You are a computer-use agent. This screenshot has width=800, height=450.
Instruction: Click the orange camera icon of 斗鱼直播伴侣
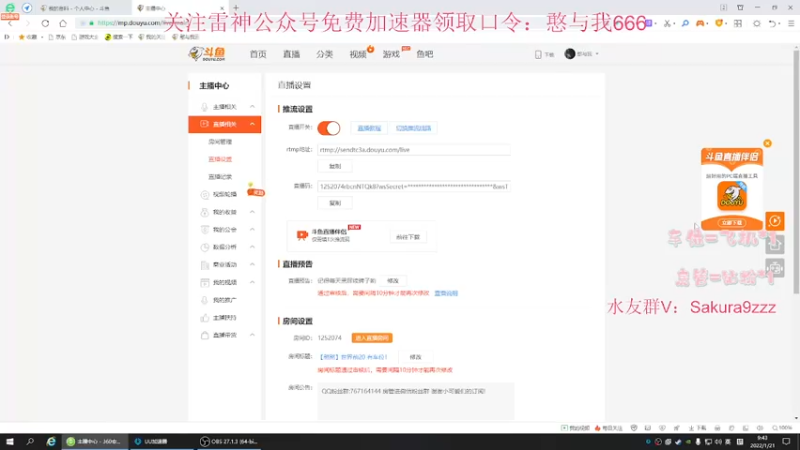coord(302,235)
